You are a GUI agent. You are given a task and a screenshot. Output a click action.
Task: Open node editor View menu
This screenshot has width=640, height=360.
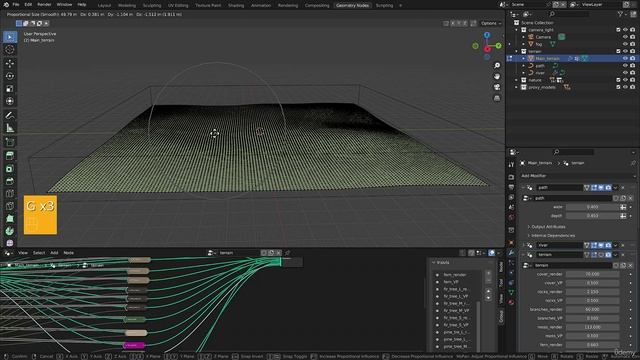click(23, 253)
